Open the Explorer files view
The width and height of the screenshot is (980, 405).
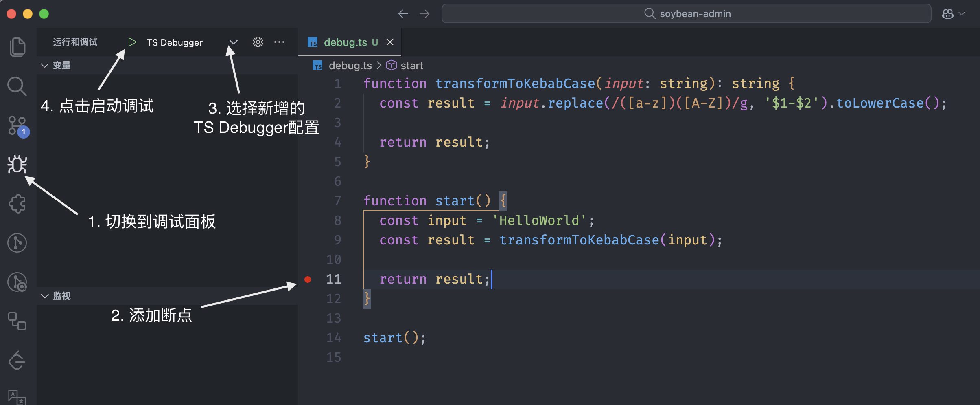[17, 47]
